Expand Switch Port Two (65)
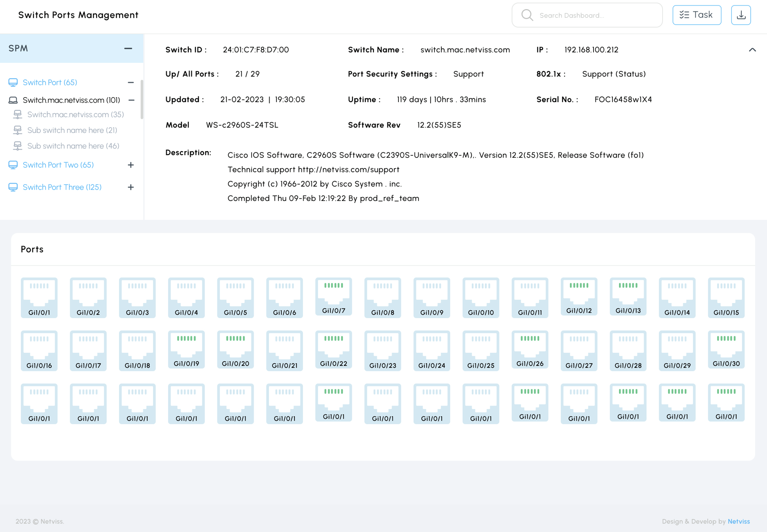The width and height of the screenshot is (767, 532). pyautogui.click(x=131, y=165)
